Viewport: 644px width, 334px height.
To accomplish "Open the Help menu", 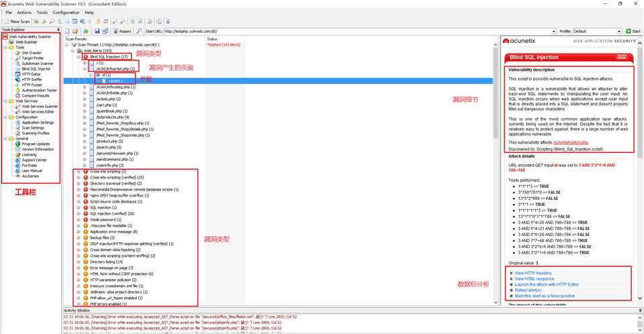I will (x=89, y=12).
